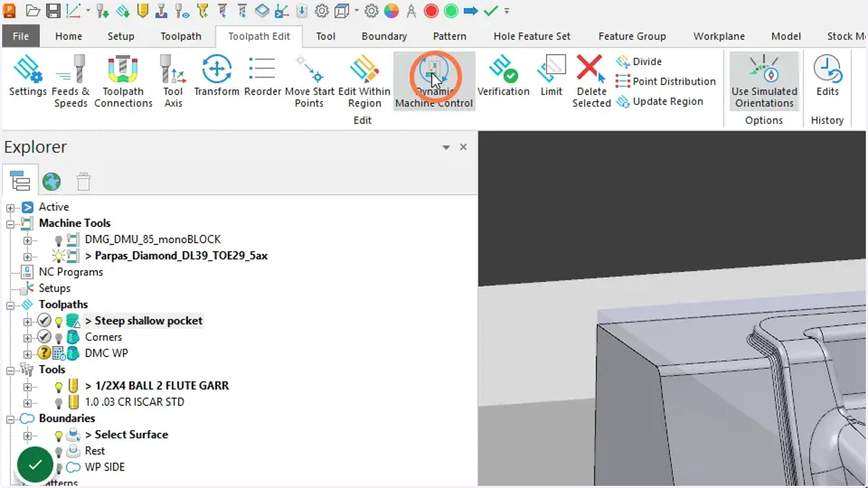Open the Workplane ribbon tab
This screenshot has height=488, width=868.
[x=719, y=36]
